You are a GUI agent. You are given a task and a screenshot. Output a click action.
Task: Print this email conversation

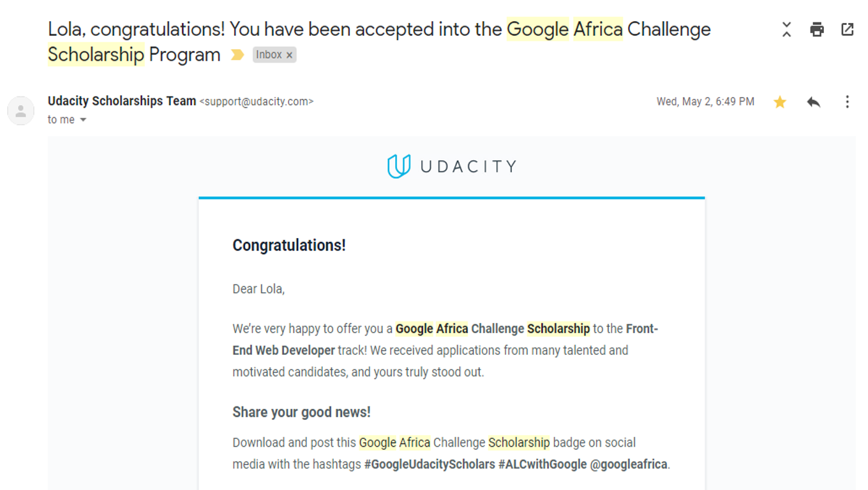point(817,29)
